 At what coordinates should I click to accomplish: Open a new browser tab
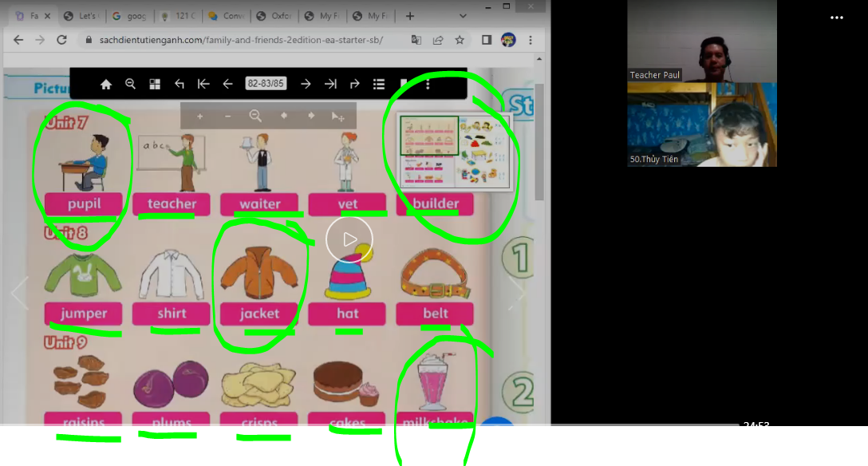(x=409, y=16)
